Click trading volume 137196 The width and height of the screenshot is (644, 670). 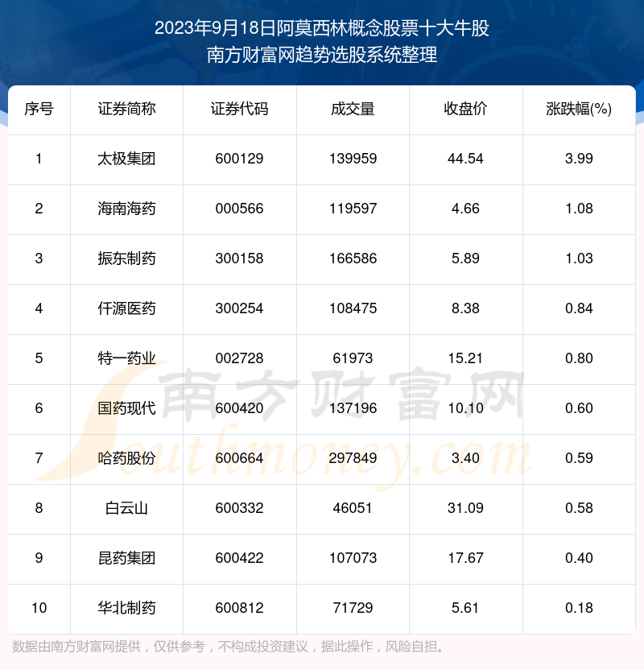point(353,408)
